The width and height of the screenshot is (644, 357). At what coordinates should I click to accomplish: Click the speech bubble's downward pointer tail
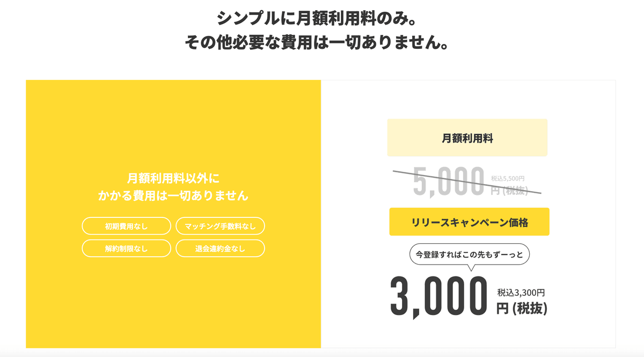(x=471, y=267)
